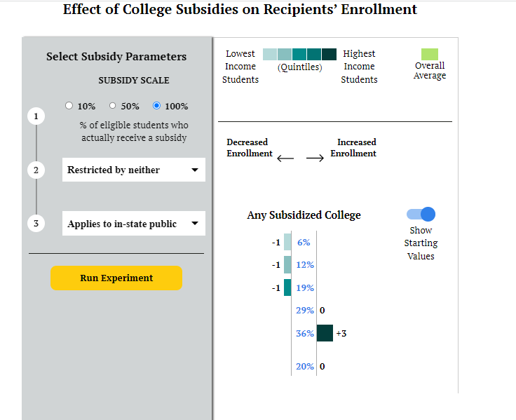Toggle the Show Starting Values switch
This screenshot has height=420, width=516.
421,215
